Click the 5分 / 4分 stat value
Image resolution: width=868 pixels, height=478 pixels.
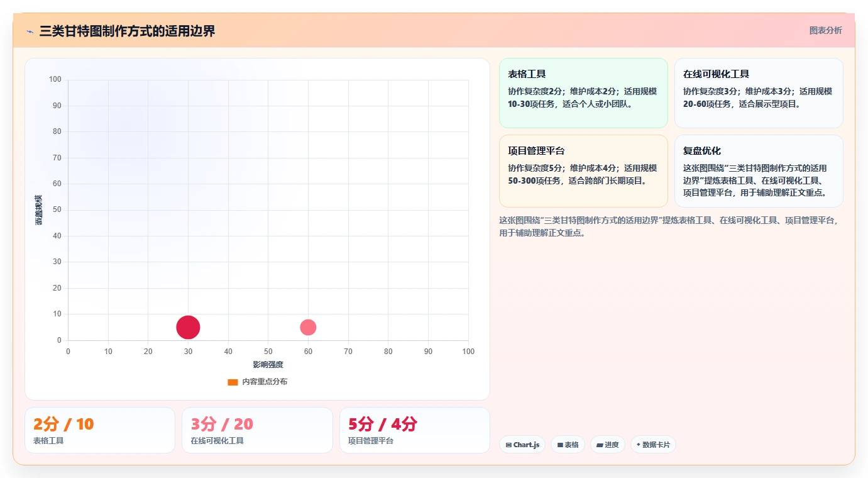383,424
